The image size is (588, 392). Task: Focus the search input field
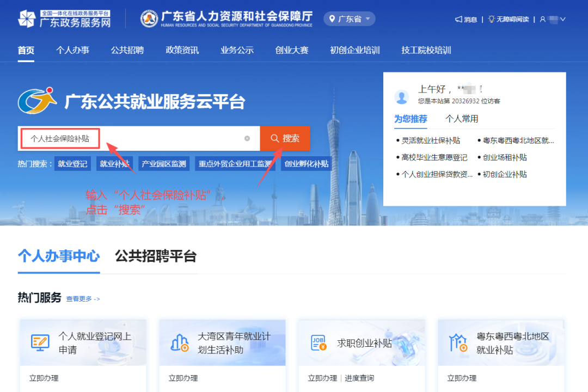(x=139, y=138)
